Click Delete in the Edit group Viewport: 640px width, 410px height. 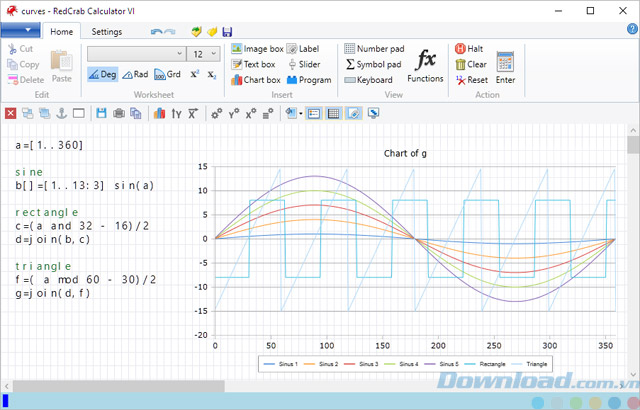(26, 80)
